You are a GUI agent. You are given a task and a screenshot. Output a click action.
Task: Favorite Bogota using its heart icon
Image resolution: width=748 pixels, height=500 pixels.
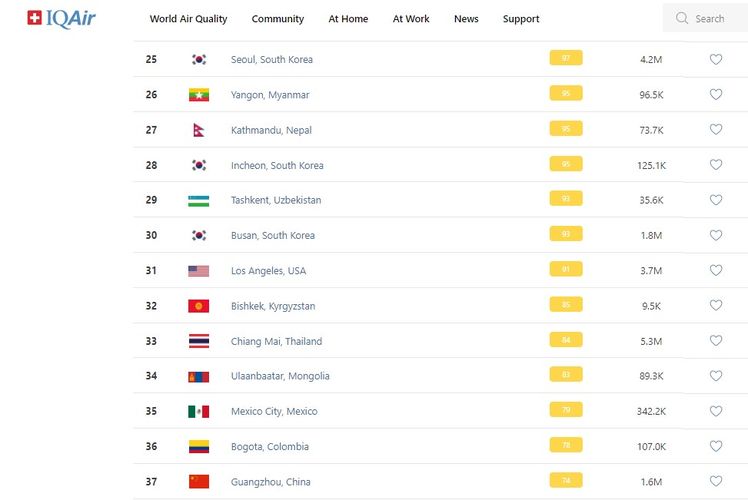[x=716, y=446]
